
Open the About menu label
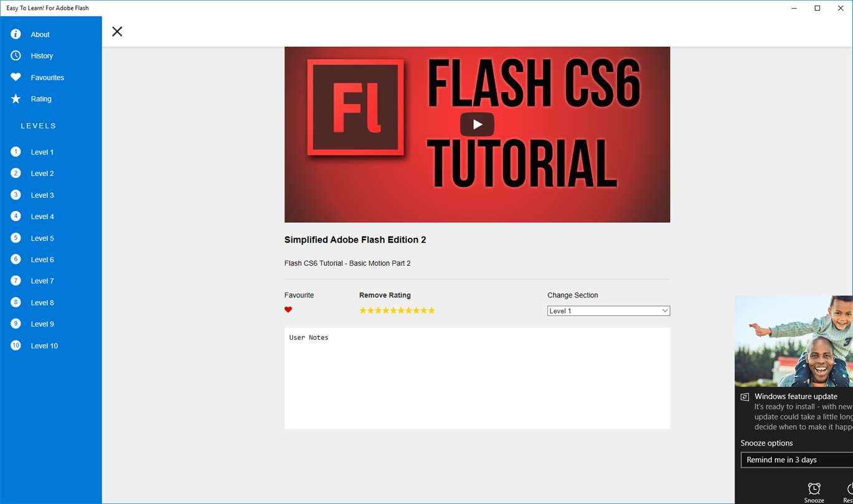[x=40, y=35]
